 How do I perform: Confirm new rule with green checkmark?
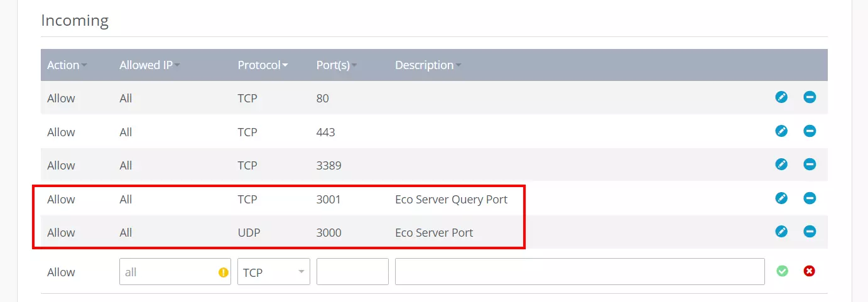click(x=782, y=271)
